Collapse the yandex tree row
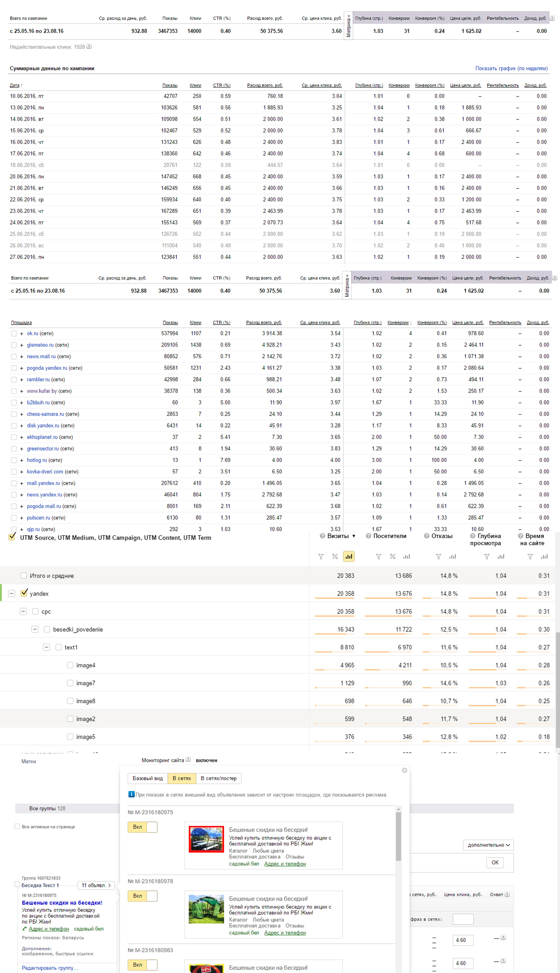 click(12, 594)
